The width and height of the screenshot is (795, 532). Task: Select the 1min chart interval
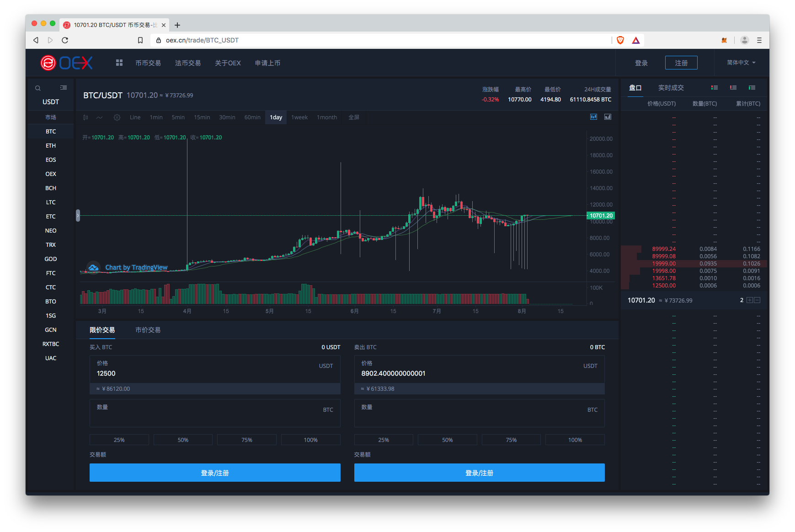(156, 117)
